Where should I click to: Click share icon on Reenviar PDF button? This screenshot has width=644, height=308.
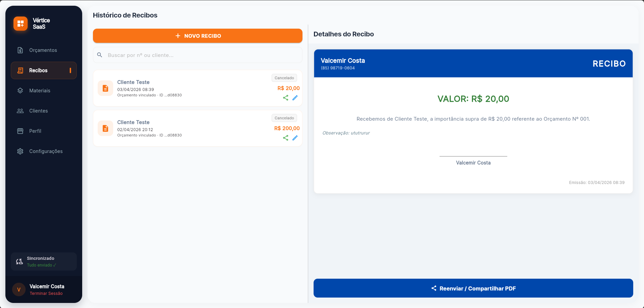(434, 288)
